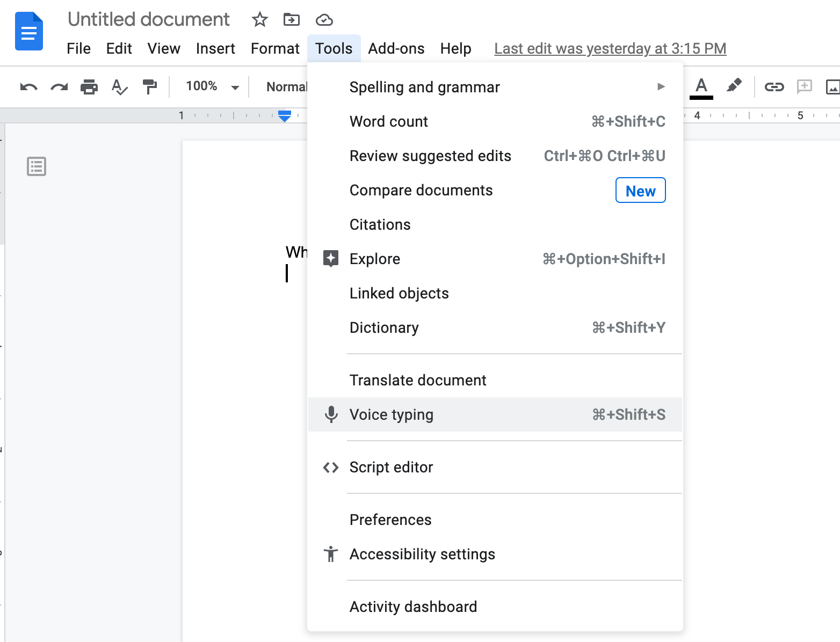This screenshot has height=642, width=840.
Task: Click the Accessibility settings label
Action: click(422, 554)
